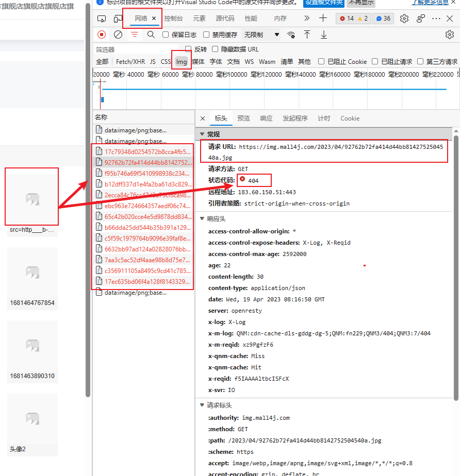460x476 pixels.
Task: Collapse the 响应头 section
Action: point(203,218)
